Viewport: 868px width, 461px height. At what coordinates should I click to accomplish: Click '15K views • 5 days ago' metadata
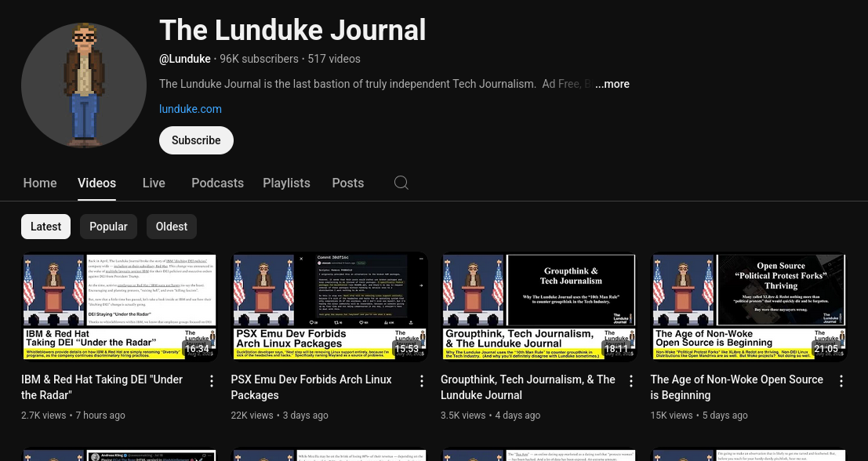[x=699, y=416]
